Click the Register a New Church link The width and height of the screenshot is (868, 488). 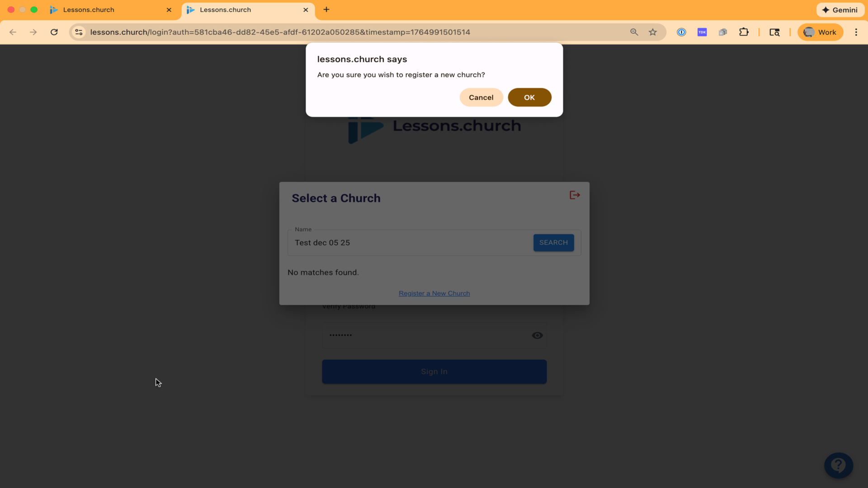point(434,293)
